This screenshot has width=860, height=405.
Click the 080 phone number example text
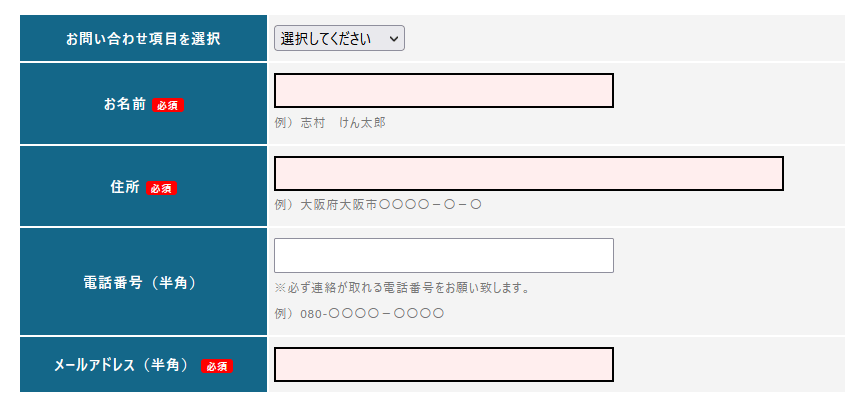point(359,313)
